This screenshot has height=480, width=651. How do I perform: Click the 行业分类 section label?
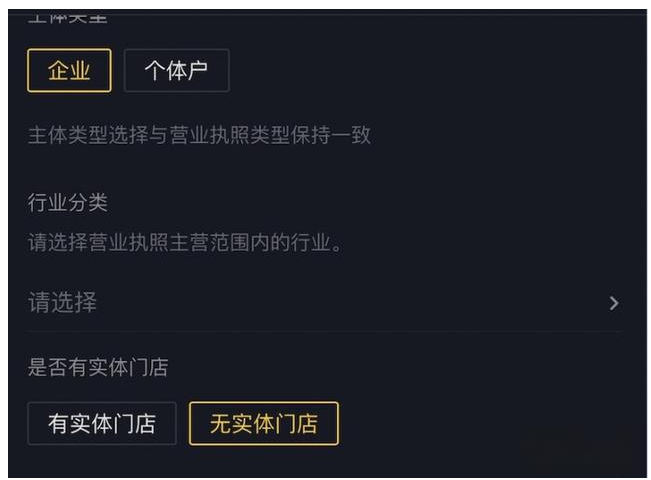[x=67, y=203]
